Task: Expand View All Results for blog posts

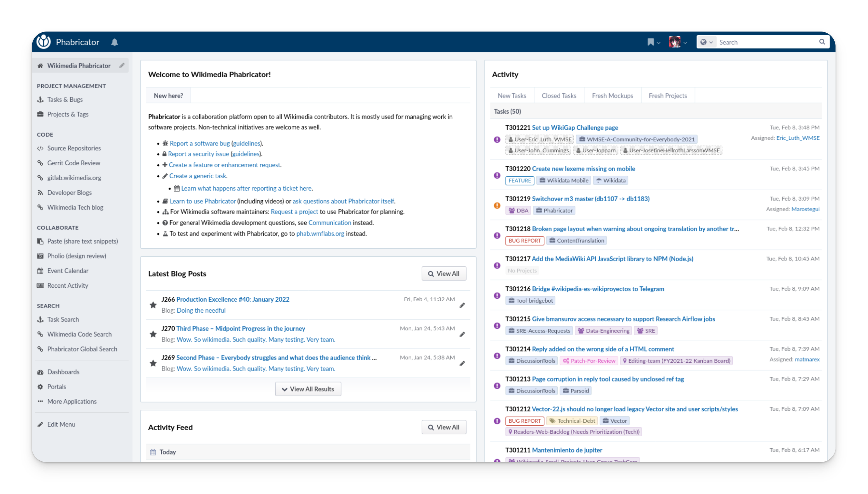Action: (308, 389)
